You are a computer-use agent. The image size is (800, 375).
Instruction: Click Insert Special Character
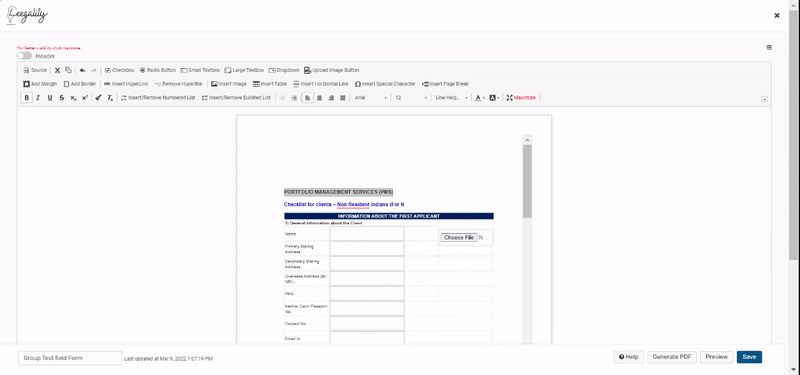385,84
